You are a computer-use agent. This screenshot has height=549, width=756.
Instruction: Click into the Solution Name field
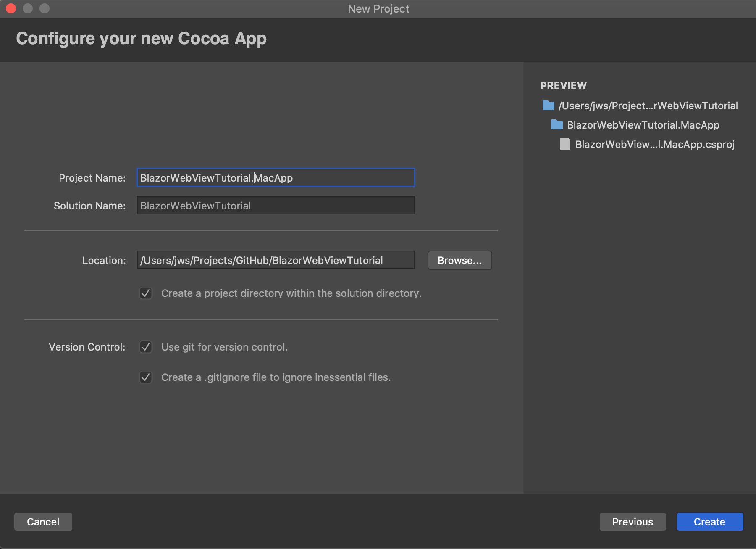[276, 206]
